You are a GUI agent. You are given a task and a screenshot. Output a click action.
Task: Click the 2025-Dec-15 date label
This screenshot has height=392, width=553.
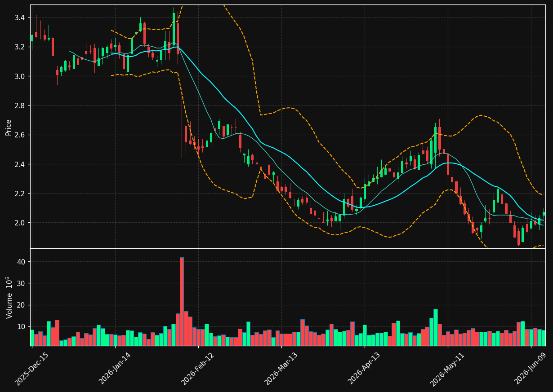coord(31,369)
